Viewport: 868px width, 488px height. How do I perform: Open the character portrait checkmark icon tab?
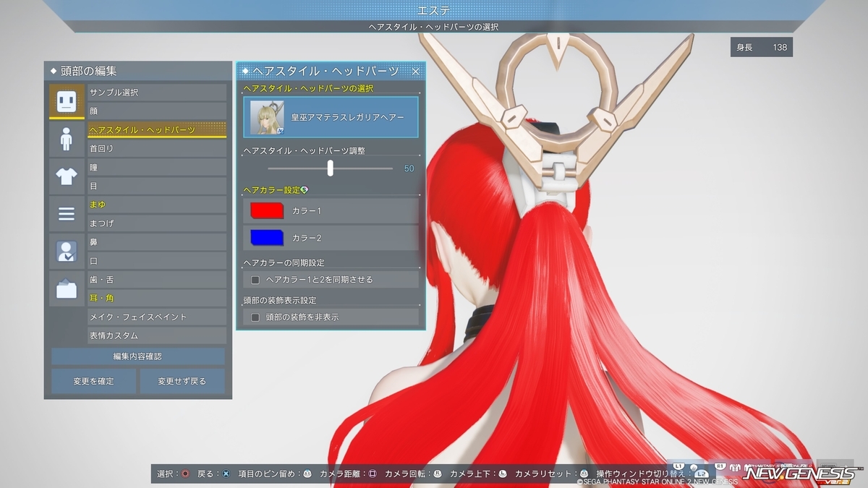[x=67, y=252]
